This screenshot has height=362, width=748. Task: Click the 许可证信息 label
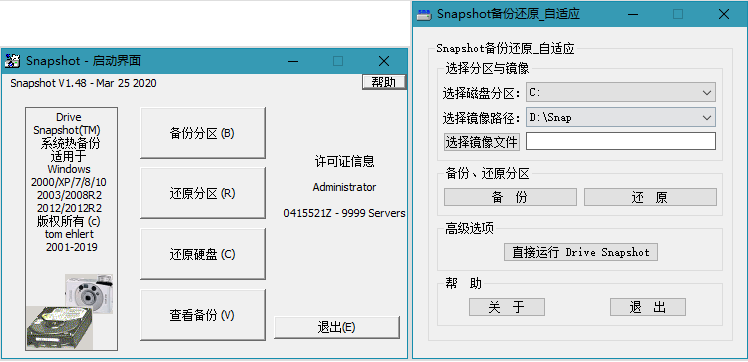coord(344,161)
